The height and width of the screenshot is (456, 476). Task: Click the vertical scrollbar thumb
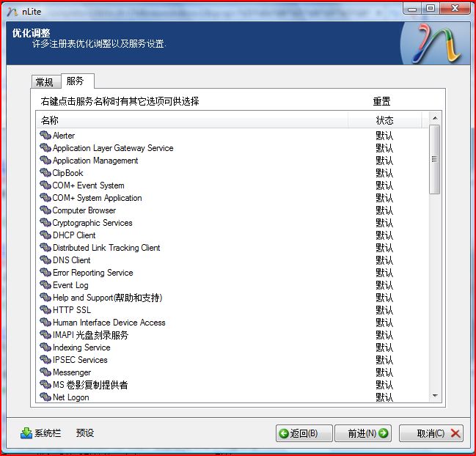(x=435, y=159)
